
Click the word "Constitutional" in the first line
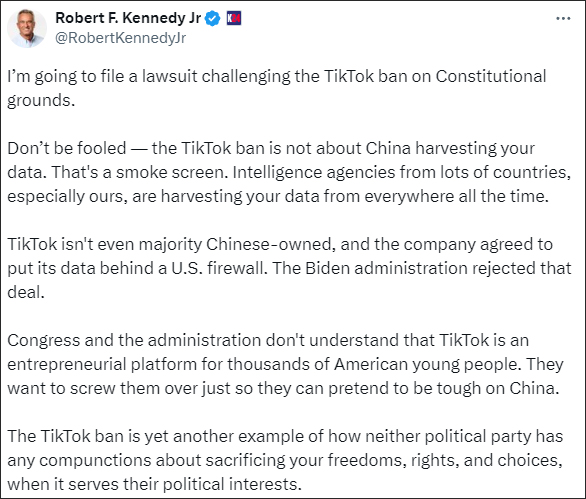[491, 76]
